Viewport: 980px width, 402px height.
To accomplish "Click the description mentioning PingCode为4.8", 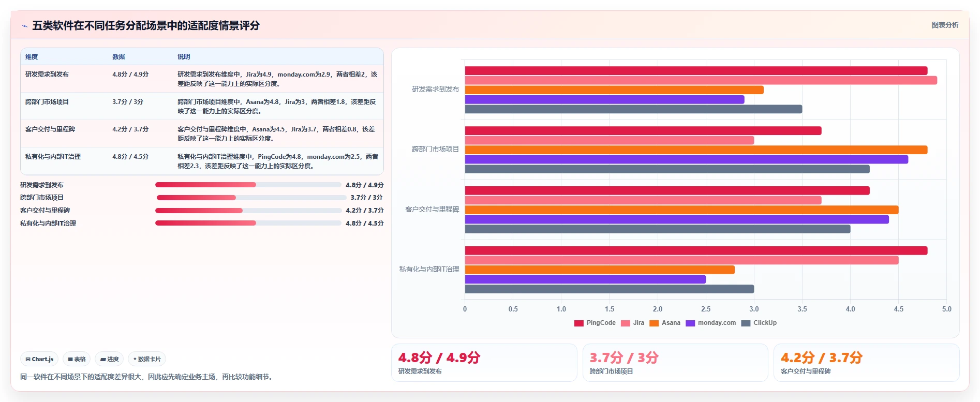I will pos(278,161).
